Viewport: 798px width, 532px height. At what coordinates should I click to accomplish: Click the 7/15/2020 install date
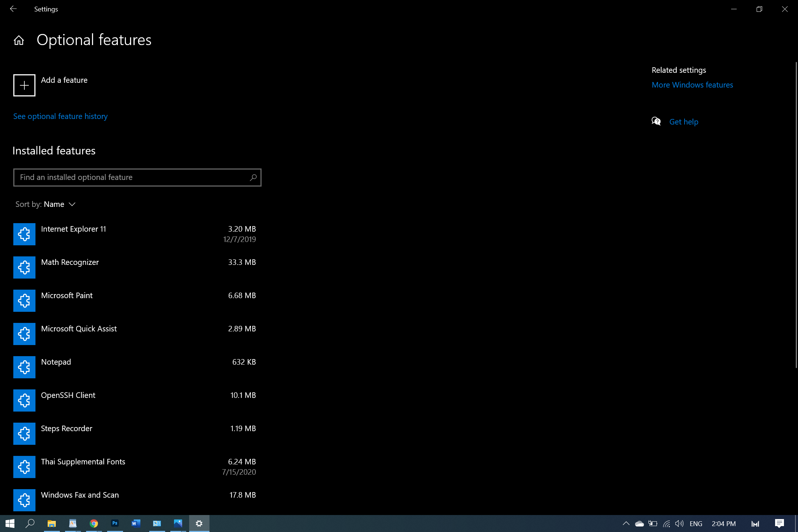pyautogui.click(x=239, y=472)
